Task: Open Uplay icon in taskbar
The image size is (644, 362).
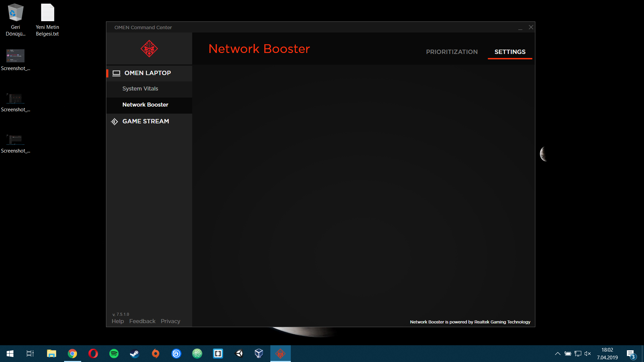Action: [176, 354]
